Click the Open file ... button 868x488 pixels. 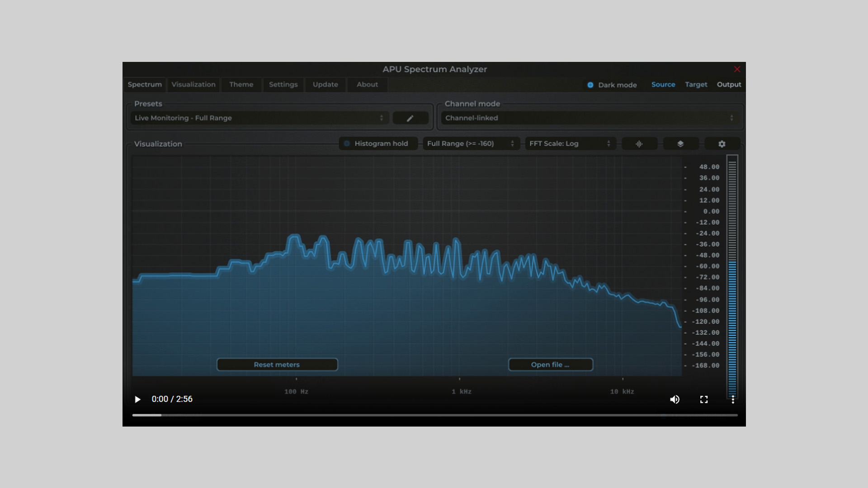551,365
